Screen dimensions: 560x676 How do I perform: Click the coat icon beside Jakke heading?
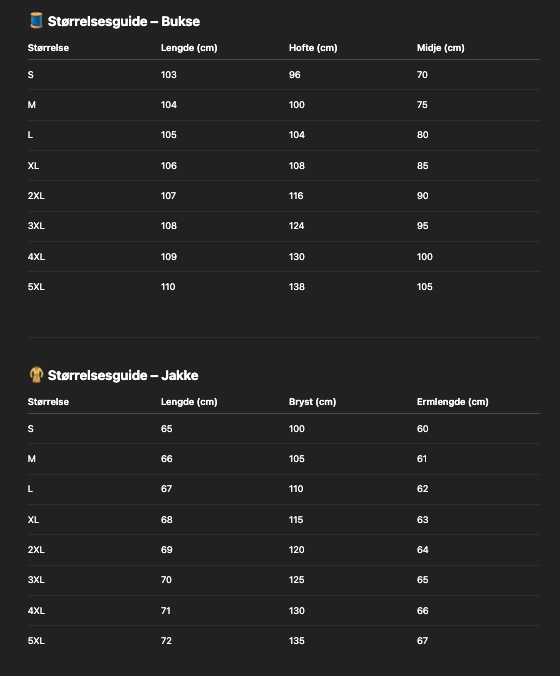pos(36,375)
